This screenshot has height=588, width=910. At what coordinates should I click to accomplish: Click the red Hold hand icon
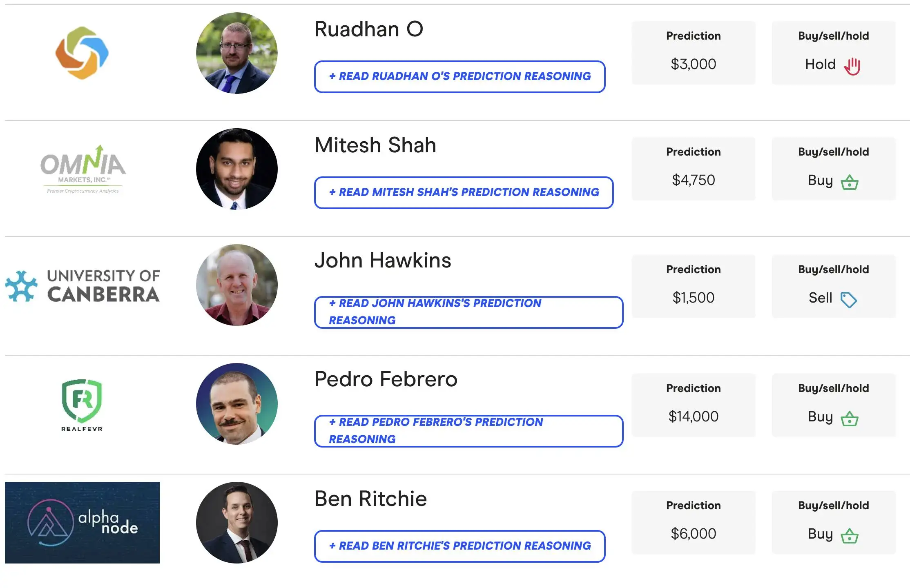852,66
